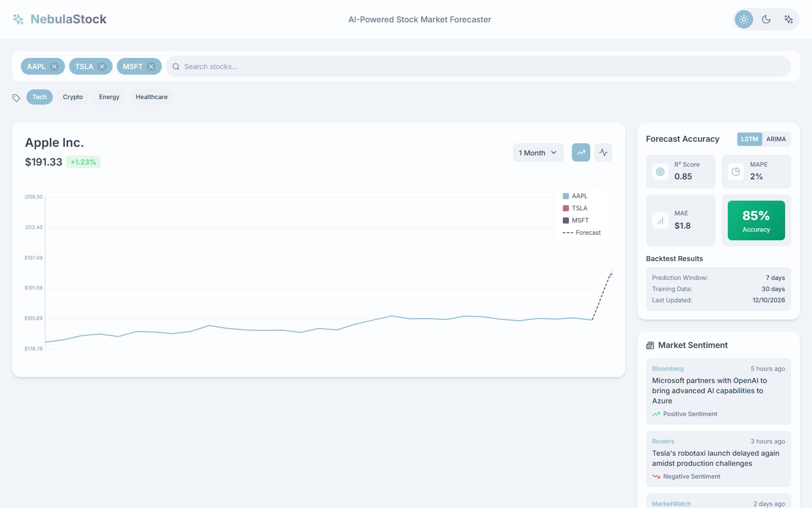
Task: Select the Crypto category filter
Action: tap(73, 97)
